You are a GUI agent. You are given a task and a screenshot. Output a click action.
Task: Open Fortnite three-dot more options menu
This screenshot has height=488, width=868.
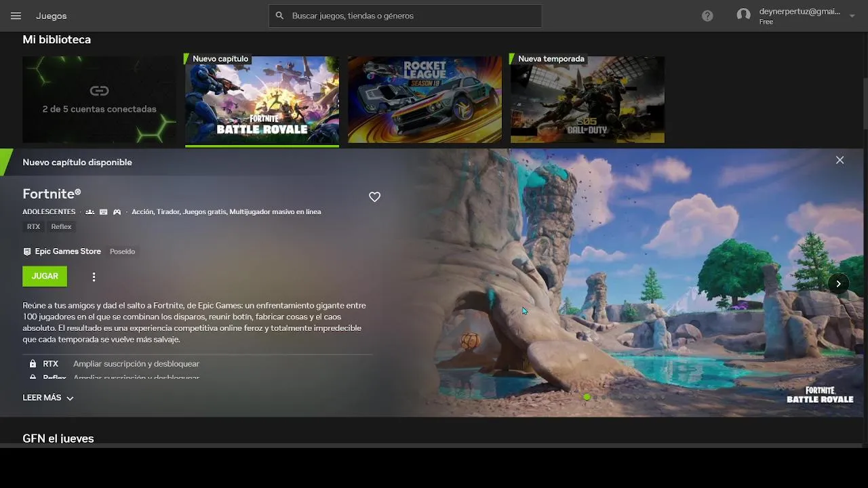94,277
